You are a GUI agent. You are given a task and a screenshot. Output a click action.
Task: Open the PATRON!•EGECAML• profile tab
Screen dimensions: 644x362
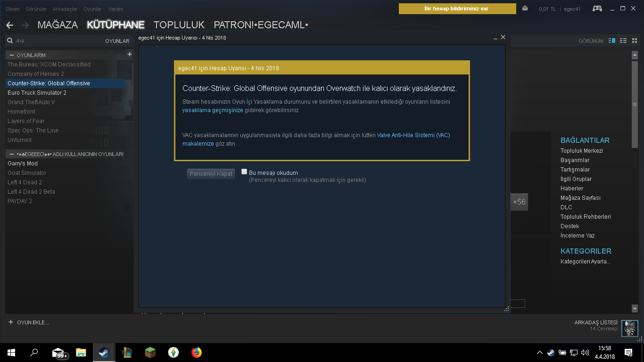pos(261,25)
